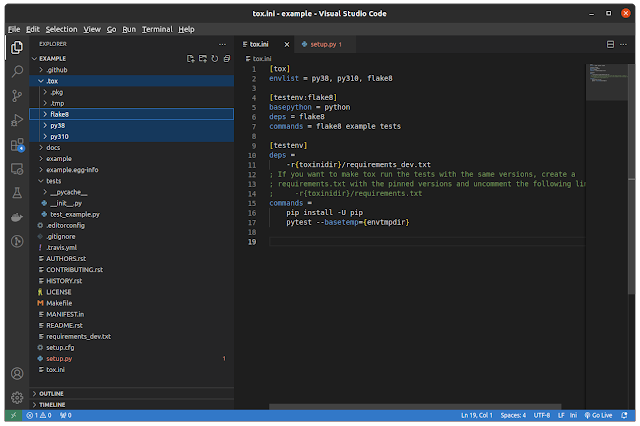This screenshot has height=426, width=640.
Task: Open the Extensions view icon
Action: [17, 144]
